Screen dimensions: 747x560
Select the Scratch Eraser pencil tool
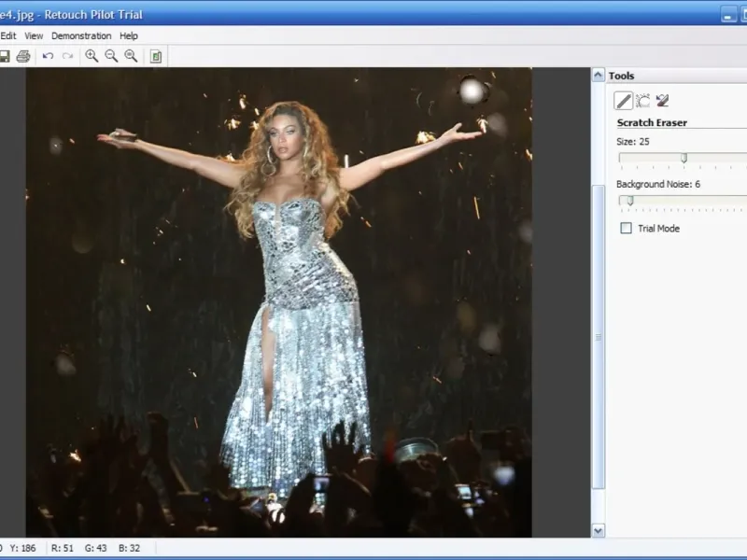[623, 101]
